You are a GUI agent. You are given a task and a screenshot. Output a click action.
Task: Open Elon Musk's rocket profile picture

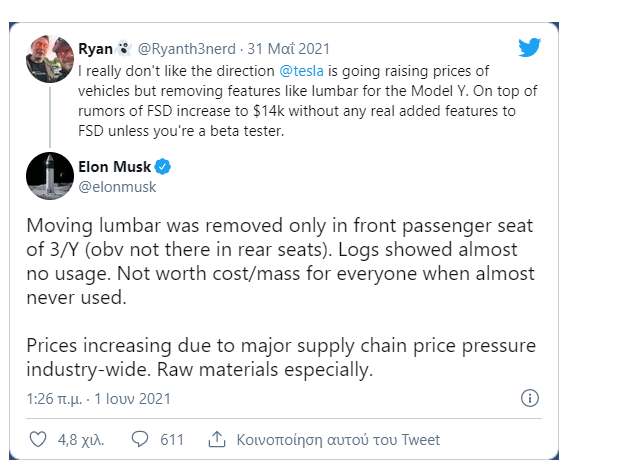[x=49, y=176]
